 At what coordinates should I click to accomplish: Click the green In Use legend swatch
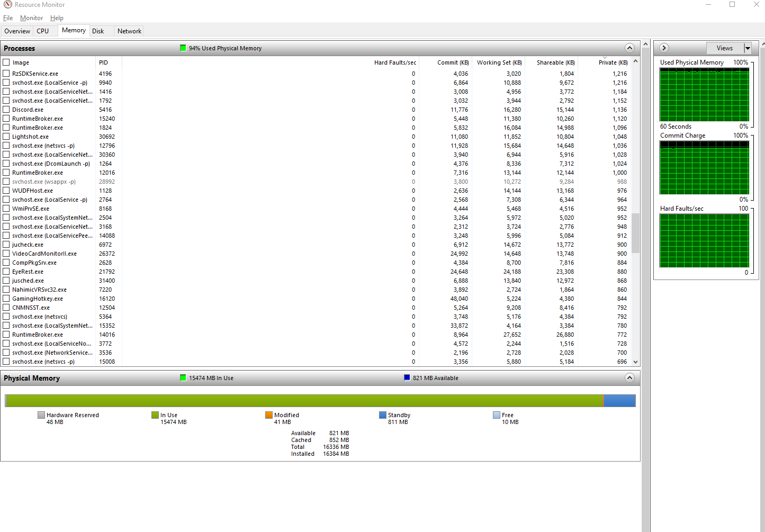point(155,415)
